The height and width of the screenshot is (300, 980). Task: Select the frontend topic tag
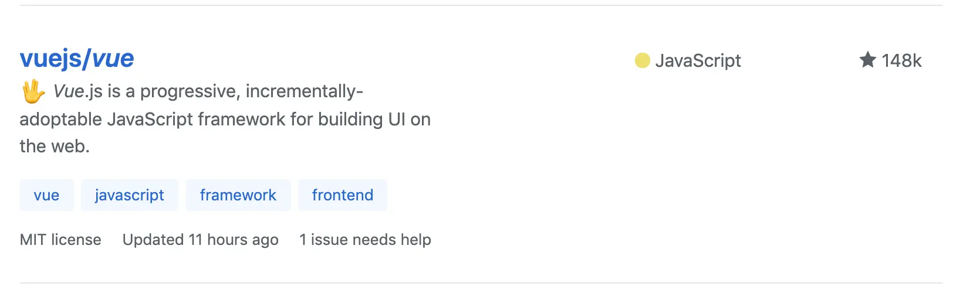point(343,195)
